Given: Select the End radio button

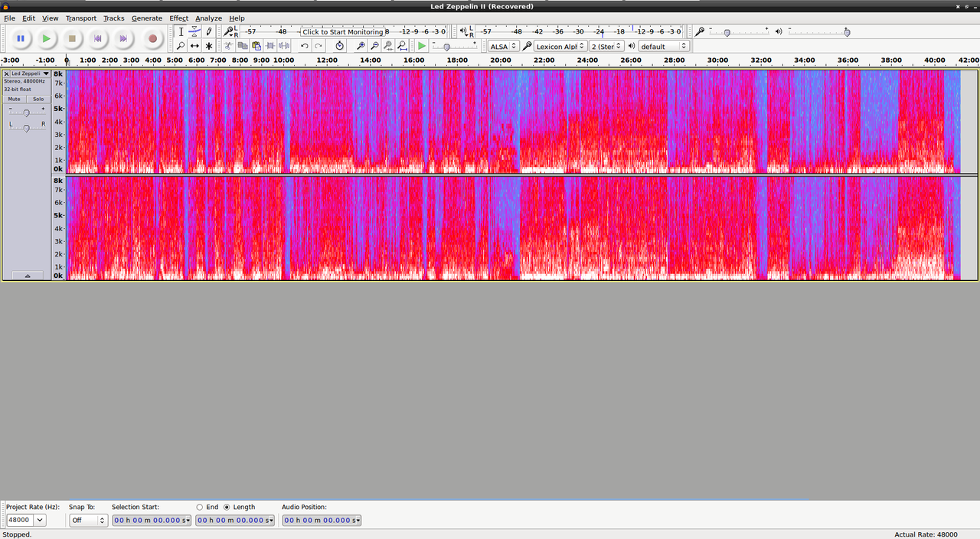Looking at the screenshot, I should point(200,507).
